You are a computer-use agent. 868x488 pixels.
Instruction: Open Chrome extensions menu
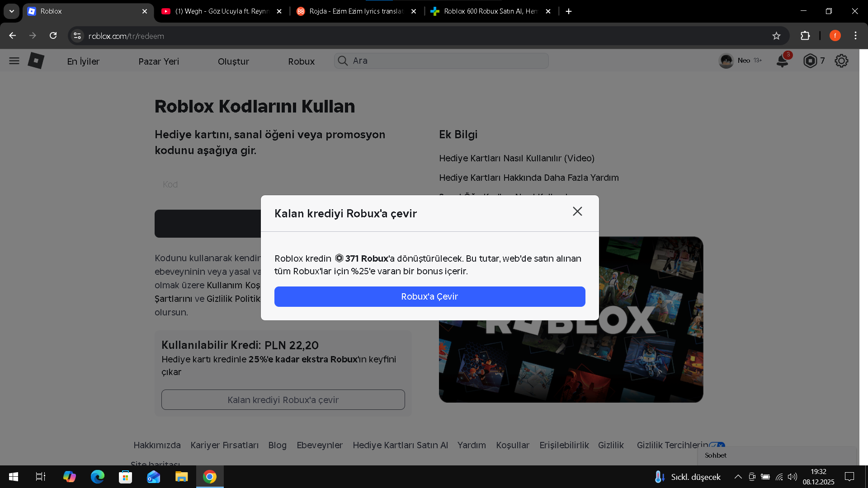pyautogui.click(x=805, y=36)
